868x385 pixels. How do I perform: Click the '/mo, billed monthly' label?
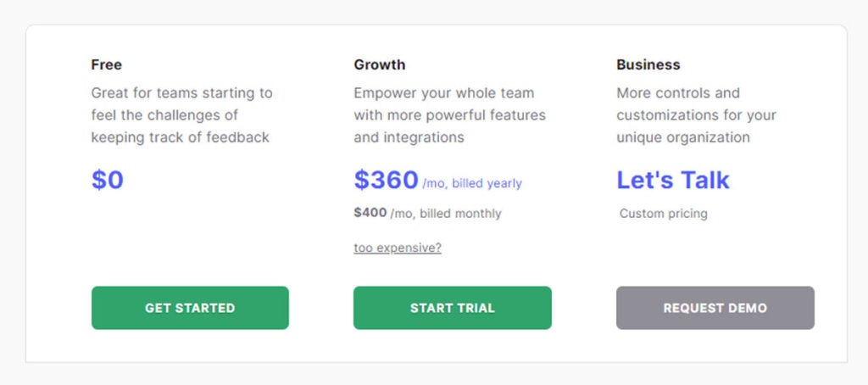(446, 213)
